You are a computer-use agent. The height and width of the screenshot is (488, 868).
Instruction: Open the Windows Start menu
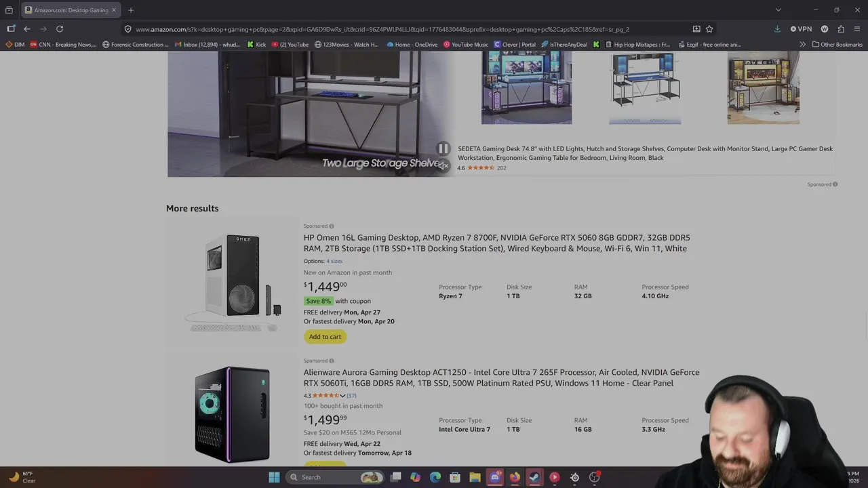pos(274,477)
